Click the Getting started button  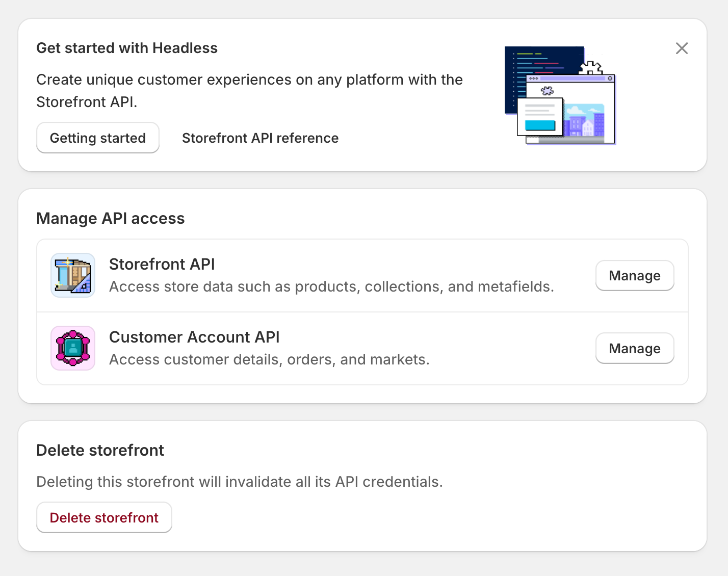[x=98, y=138]
